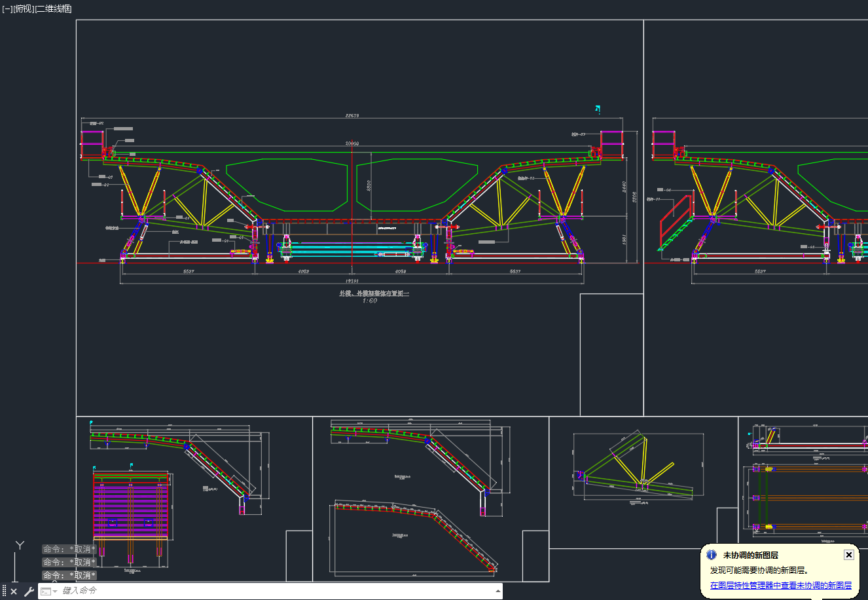The width and height of the screenshot is (868, 600).
Task: Select the 22639 overall dimension text
Action: click(352, 115)
